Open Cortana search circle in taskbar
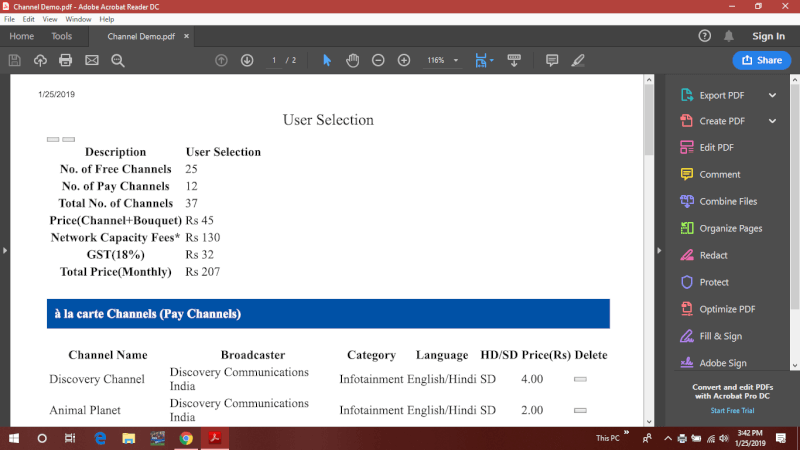The image size is (800, 450). point(42,438)
